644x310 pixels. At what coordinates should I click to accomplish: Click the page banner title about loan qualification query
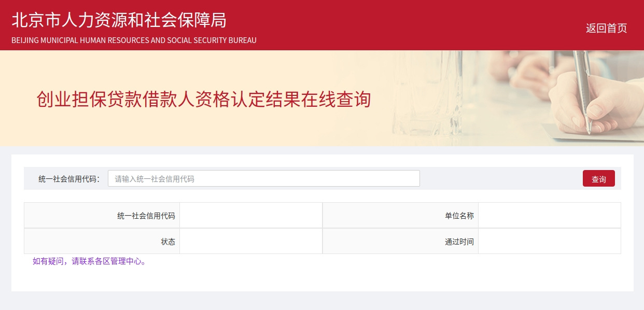[x=203, y=100]
